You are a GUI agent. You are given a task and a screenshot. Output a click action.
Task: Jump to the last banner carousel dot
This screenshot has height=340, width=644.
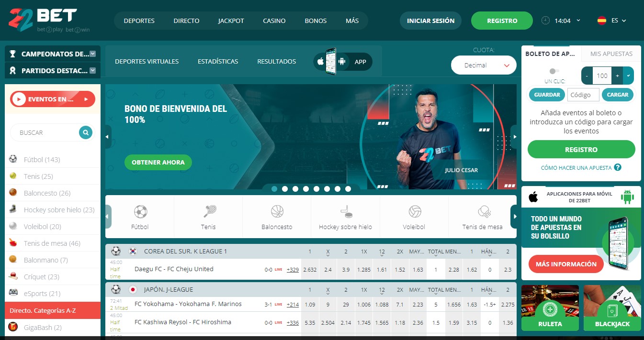coord(348,189)
